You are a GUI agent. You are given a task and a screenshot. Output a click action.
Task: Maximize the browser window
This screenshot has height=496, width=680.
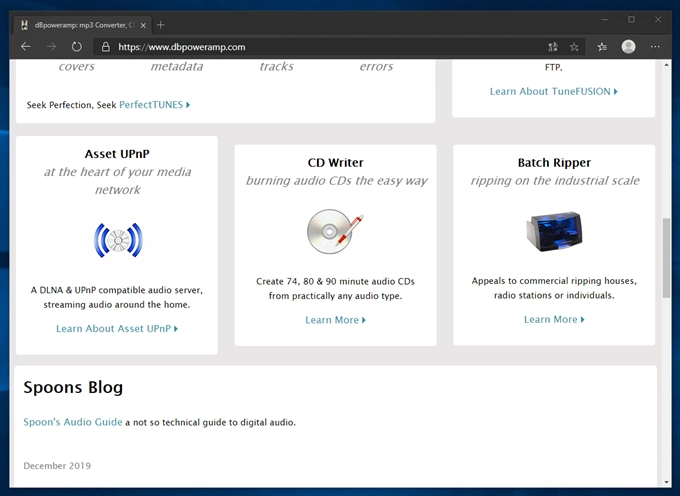[x=631, y=20]
